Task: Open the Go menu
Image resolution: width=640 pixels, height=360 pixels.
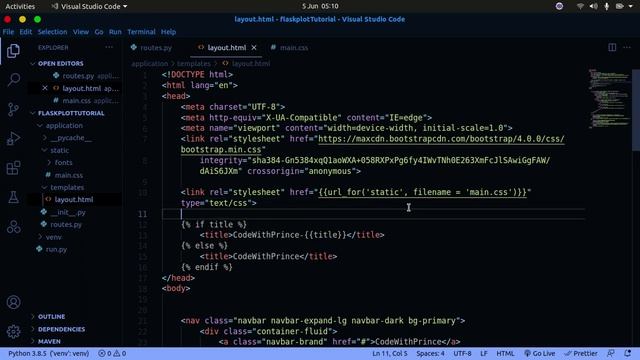Action: pyautogui.click(x=99, y=32)
